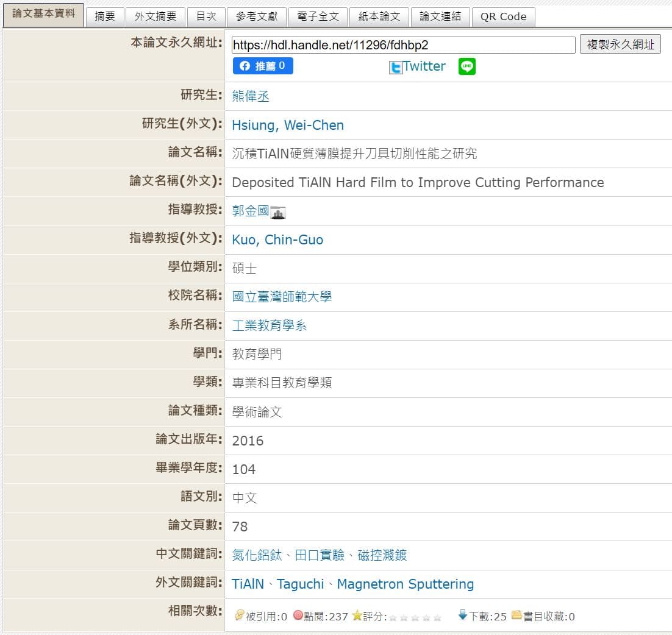Click the 複製永久網址 button
672x635 pixels.
[620, 44]
